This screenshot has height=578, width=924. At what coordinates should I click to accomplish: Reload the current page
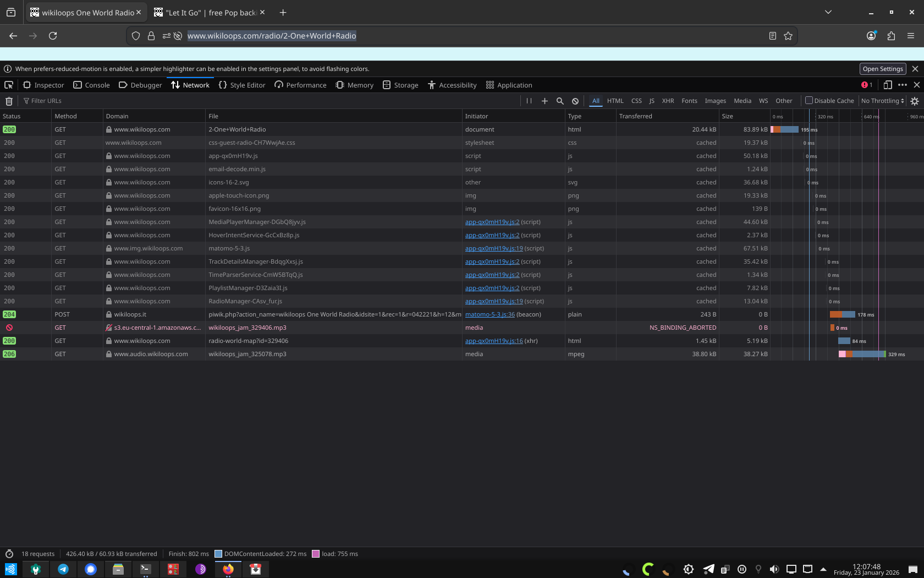point(53,36)
